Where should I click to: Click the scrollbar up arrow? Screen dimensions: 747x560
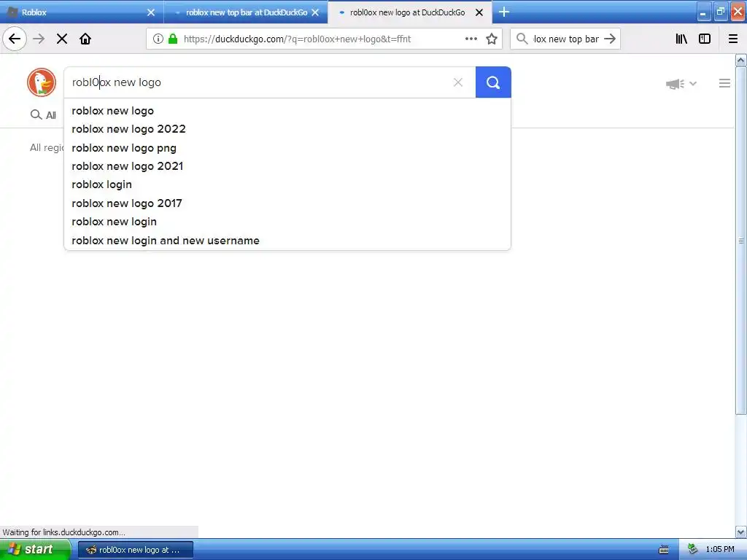[x=740, y=61]
